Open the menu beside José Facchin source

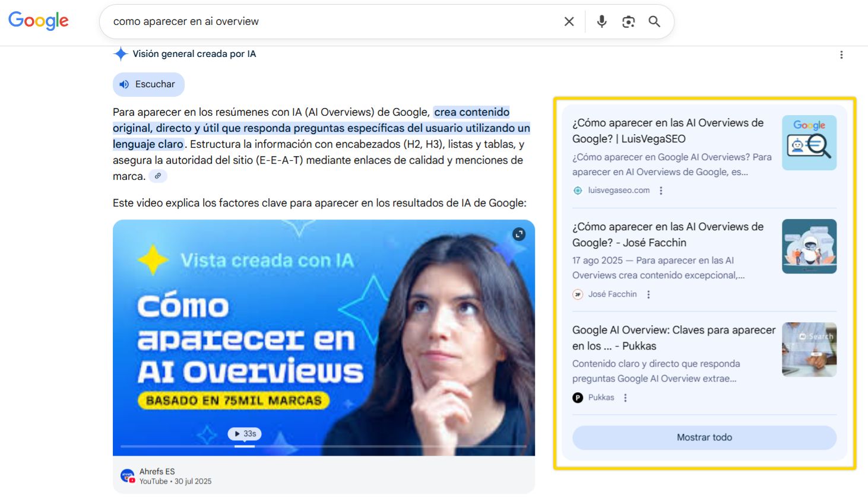648,294
